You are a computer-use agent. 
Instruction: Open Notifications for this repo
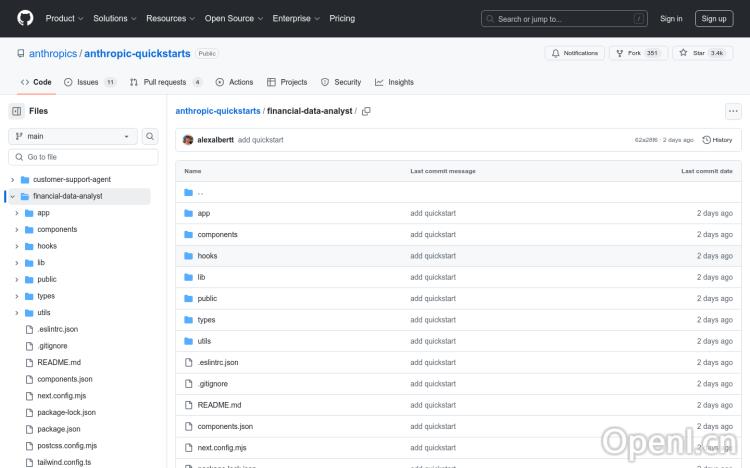(574, 53)
